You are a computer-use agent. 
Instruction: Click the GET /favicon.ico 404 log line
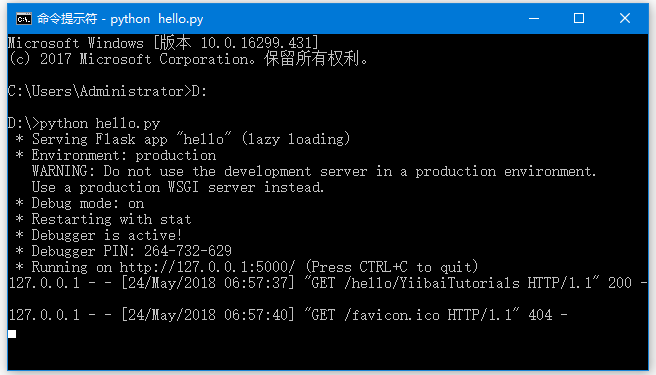[288, 315]
